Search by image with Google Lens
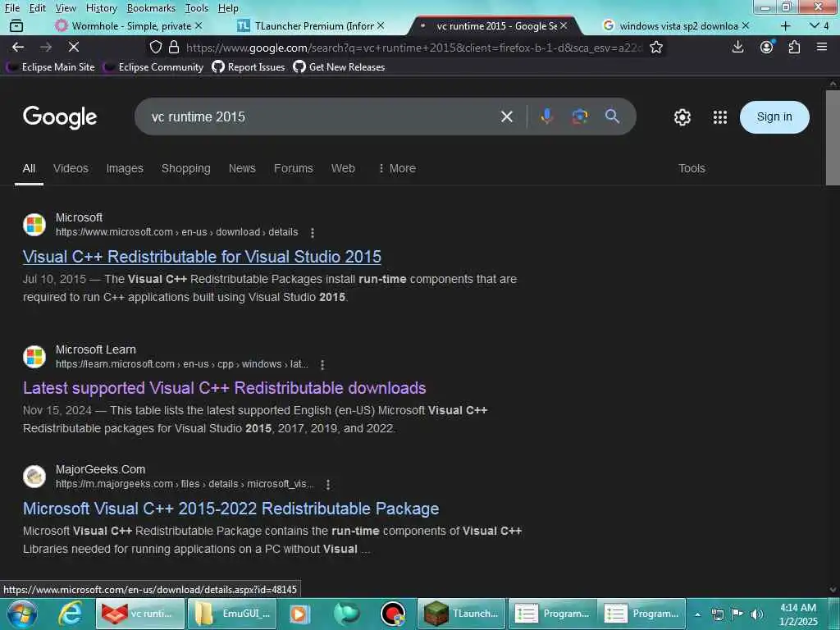 (580, 116)
